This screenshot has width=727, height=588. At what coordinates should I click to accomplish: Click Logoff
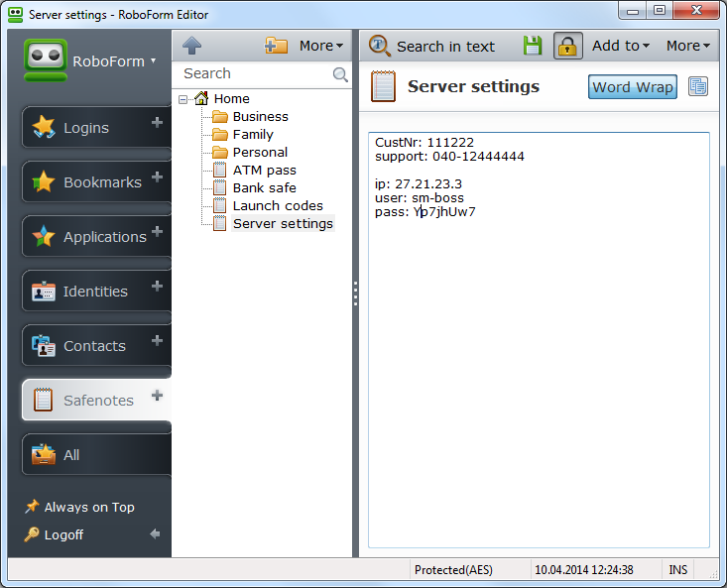tap(54, 534)
